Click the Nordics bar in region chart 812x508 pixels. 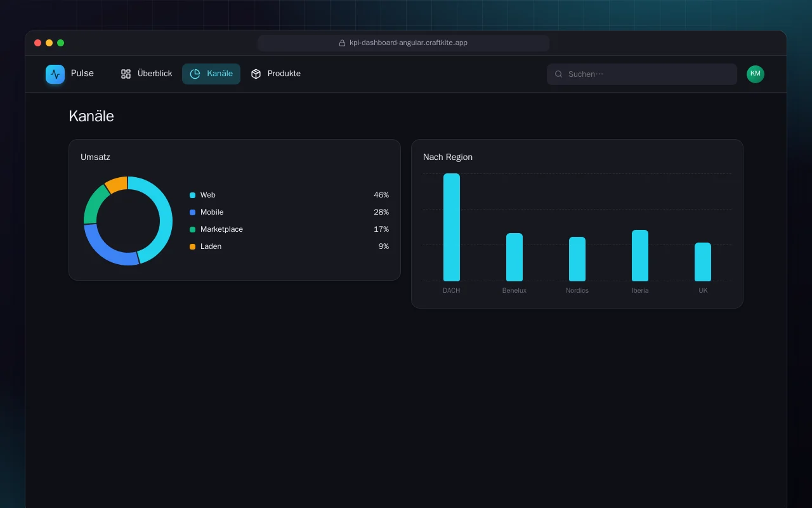click(577, 259)
